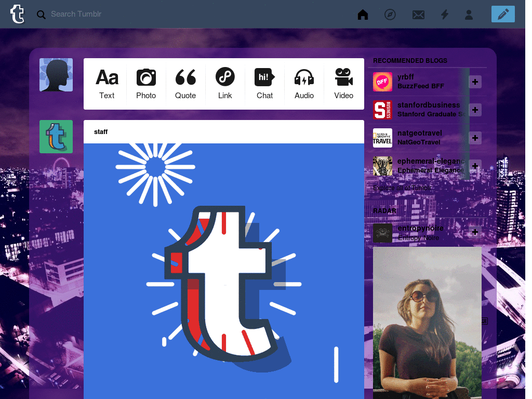Click the RADAR heading
Image resolution: width=532 pixels, height=399 pixels.
click(x=384, y=211)
